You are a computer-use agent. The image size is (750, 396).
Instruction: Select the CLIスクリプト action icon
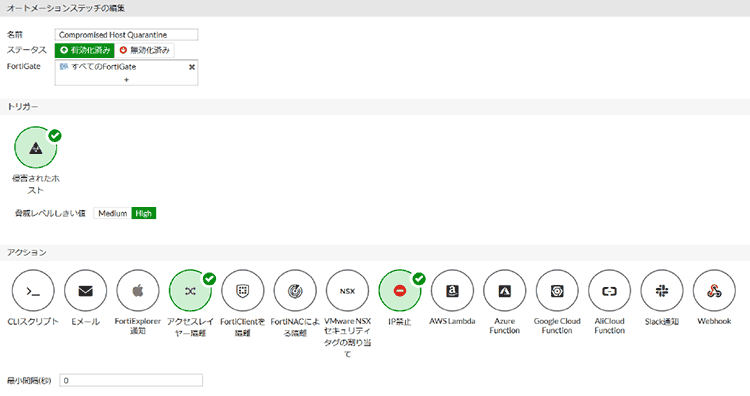(33, 291)
